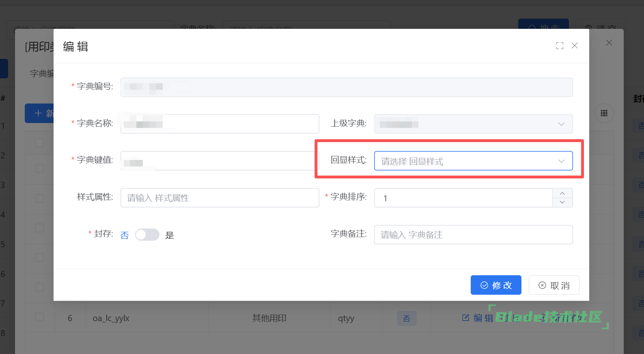Click the increase arrow for 字典排序
This screenshot has width=644, height=354.
click(562, 193)
